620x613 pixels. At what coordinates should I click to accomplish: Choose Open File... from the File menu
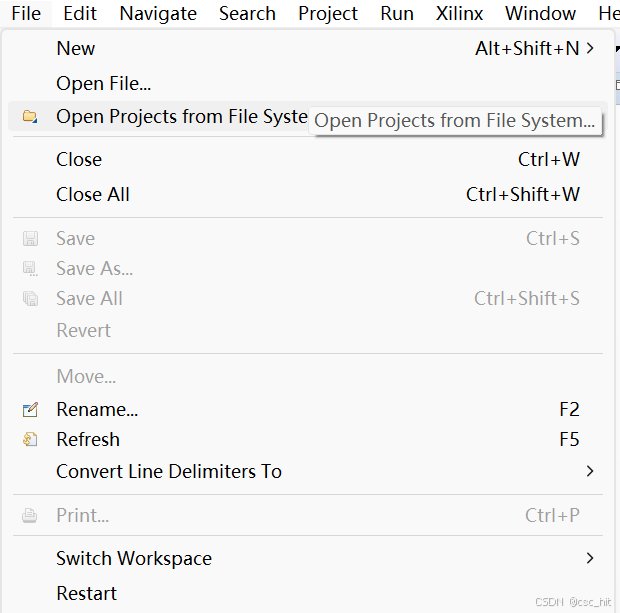tap(103, 84)
